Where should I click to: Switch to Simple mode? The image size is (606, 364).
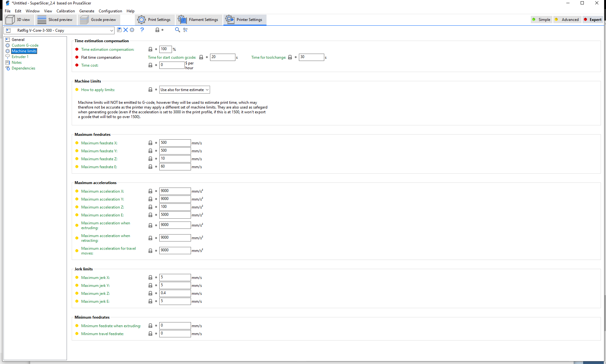[541, 20]
